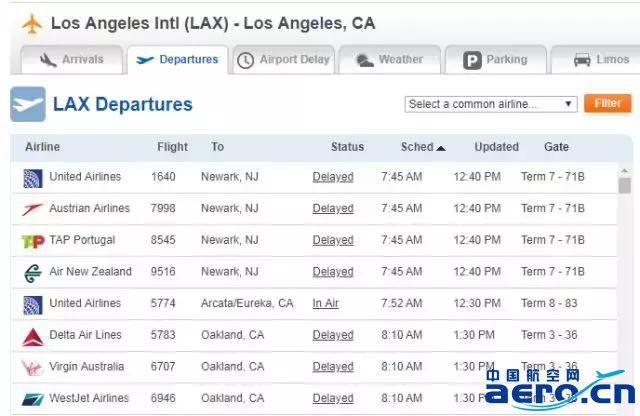Open the Parking tab
Screen dimensions: 640x416
[x=496, y=60]
